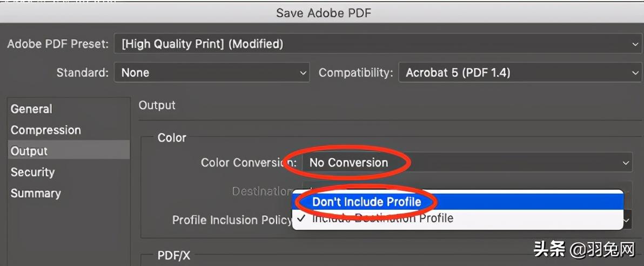Select the Output section in sidebar
This screenshot has width=644, height=266.
30,151
